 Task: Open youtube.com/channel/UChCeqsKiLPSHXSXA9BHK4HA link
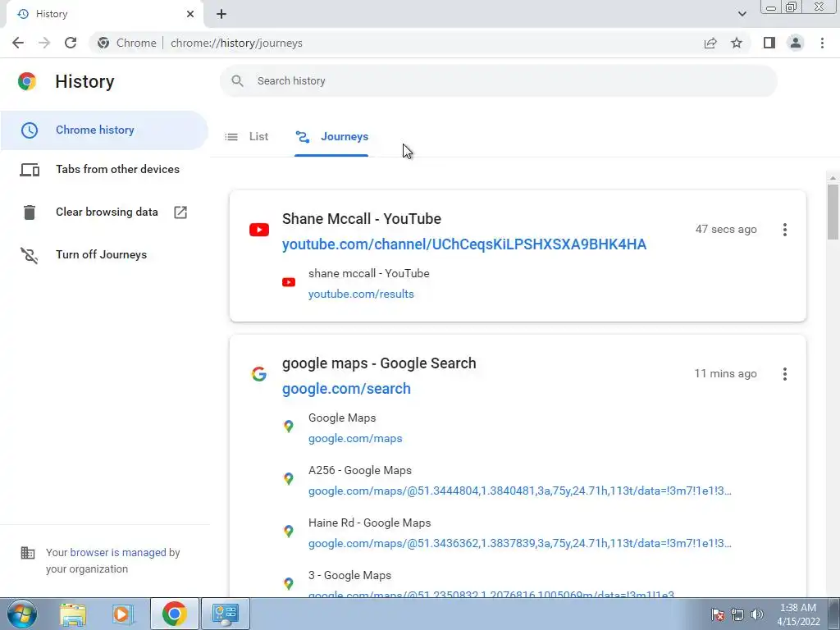tap(464, 244)
